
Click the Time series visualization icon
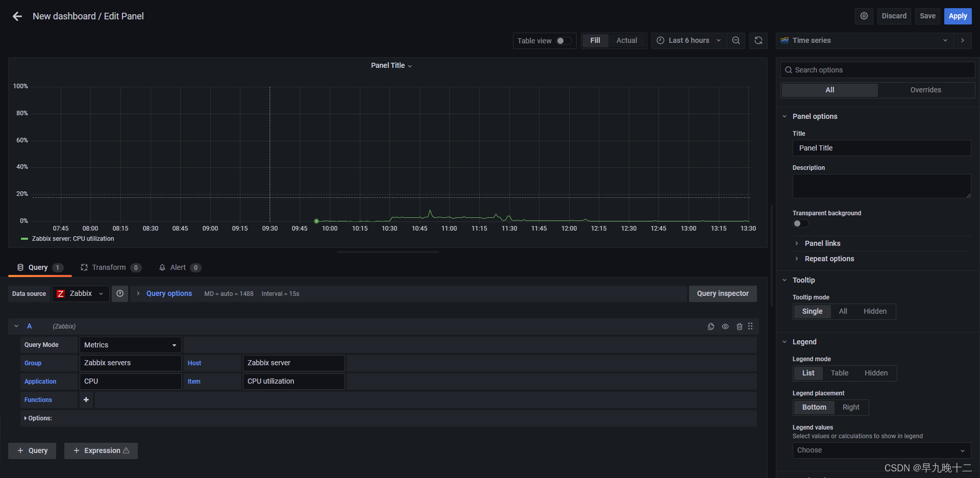[x=785, y=40]
